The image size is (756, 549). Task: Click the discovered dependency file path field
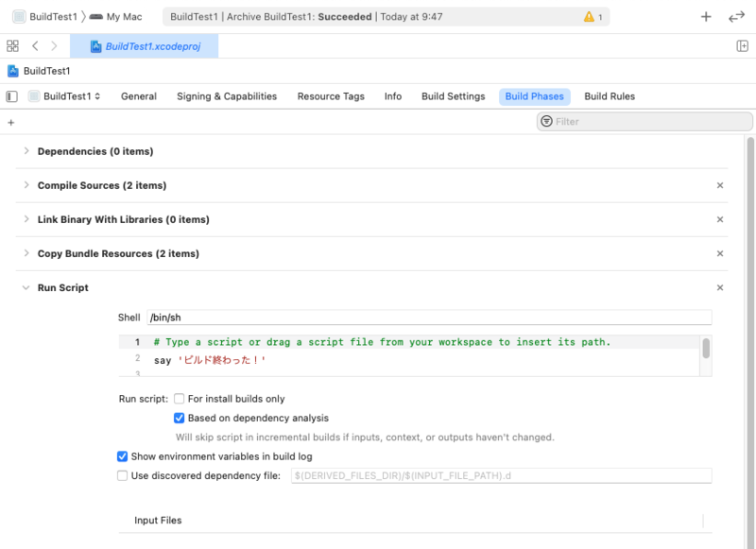[x=502, y=475]
